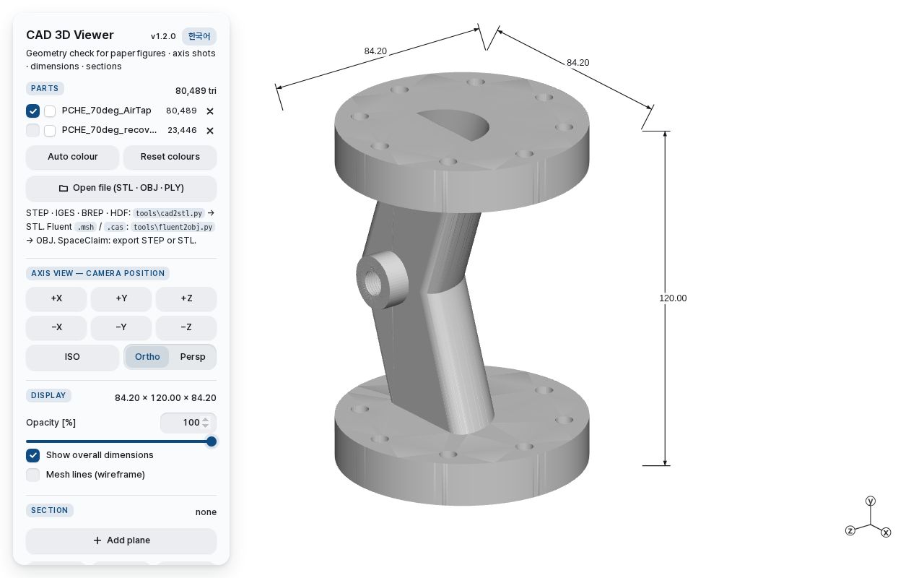Switch to ISO camera view
Screen dimensions: 924x578
coord(72,357)
